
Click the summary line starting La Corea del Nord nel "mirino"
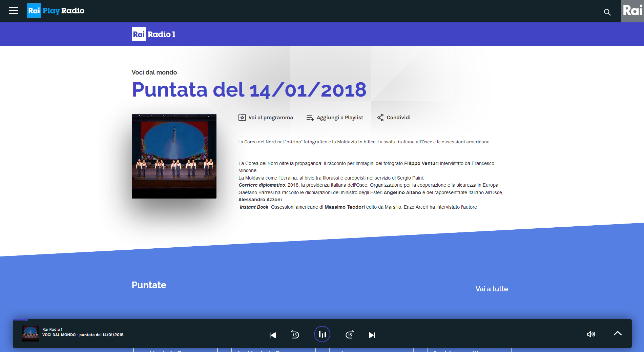coord(363,142)
